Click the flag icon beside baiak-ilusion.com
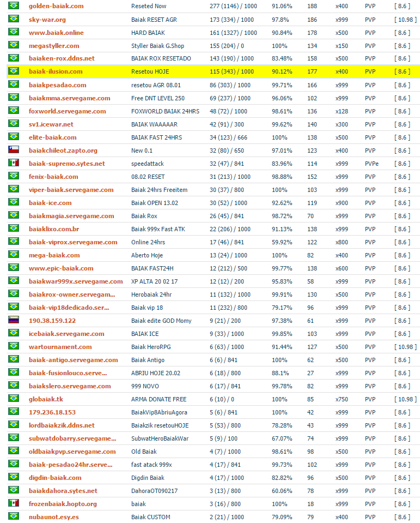The width and height of the screenshot is (420, 523). pos(14,71)
